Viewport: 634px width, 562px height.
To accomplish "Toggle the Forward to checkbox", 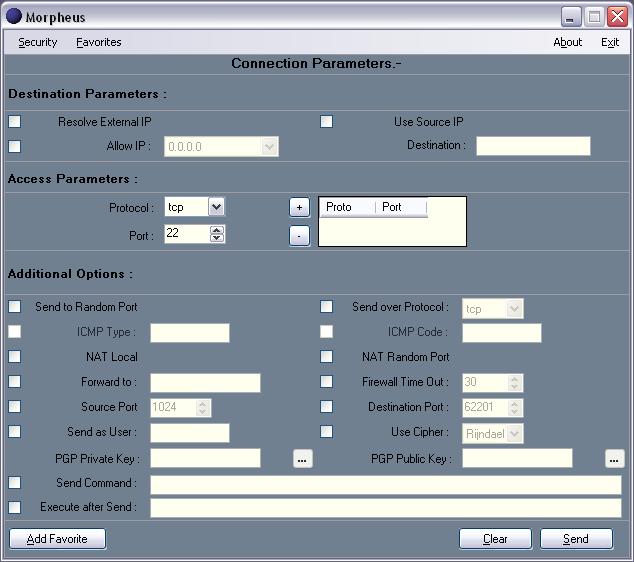I will pyautogui.click(x=15, y=382).
